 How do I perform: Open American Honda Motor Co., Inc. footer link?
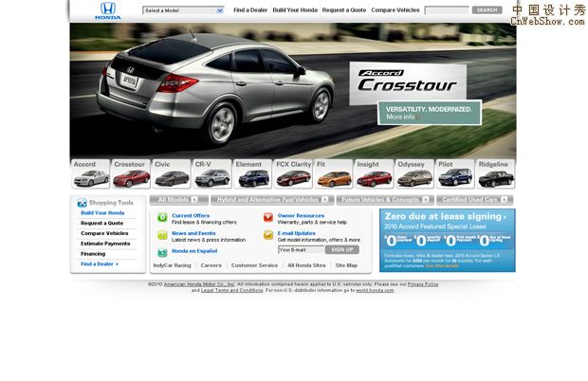point(199,284)
